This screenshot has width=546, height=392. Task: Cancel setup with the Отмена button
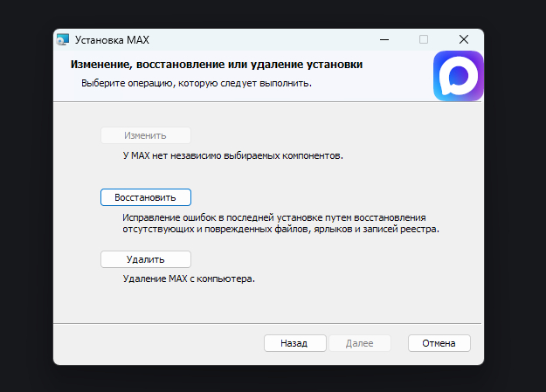(x=439, y=343)
